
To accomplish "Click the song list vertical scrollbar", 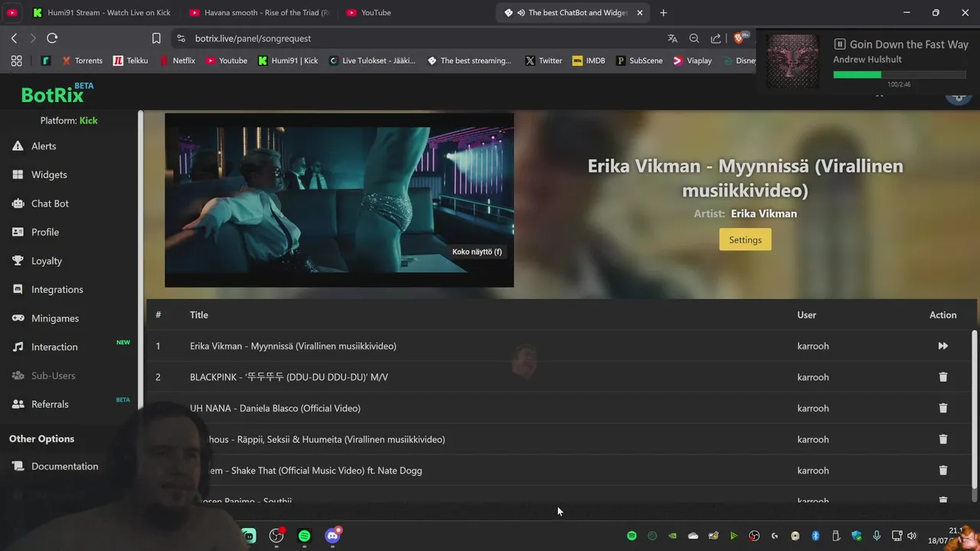I will [974, 409].
